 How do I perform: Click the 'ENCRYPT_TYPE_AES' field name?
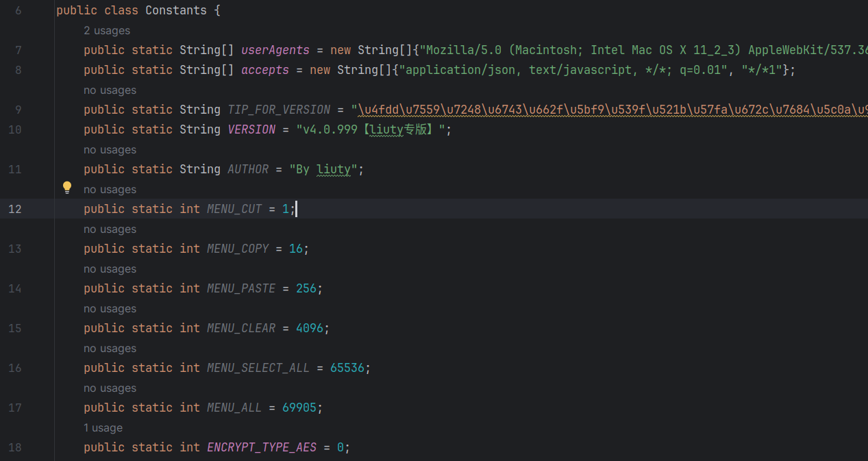coord(262,448)
